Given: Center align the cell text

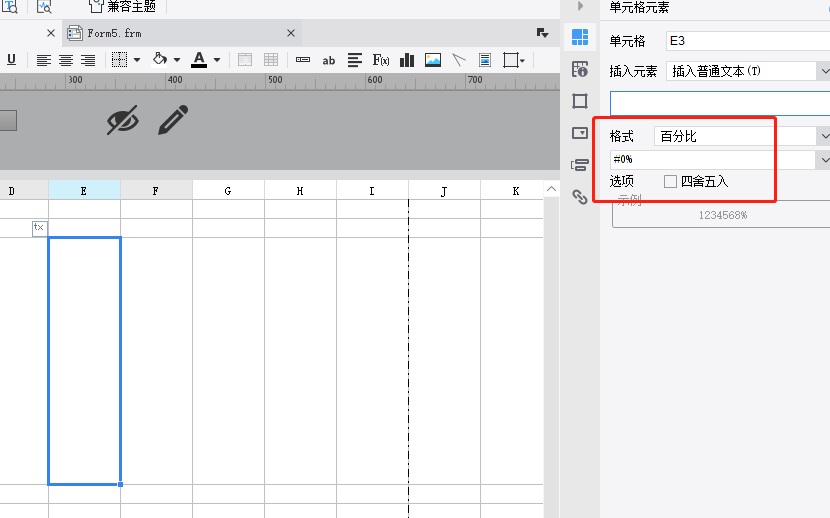Looking at the screenshot, I should click(x=66, y=60).
